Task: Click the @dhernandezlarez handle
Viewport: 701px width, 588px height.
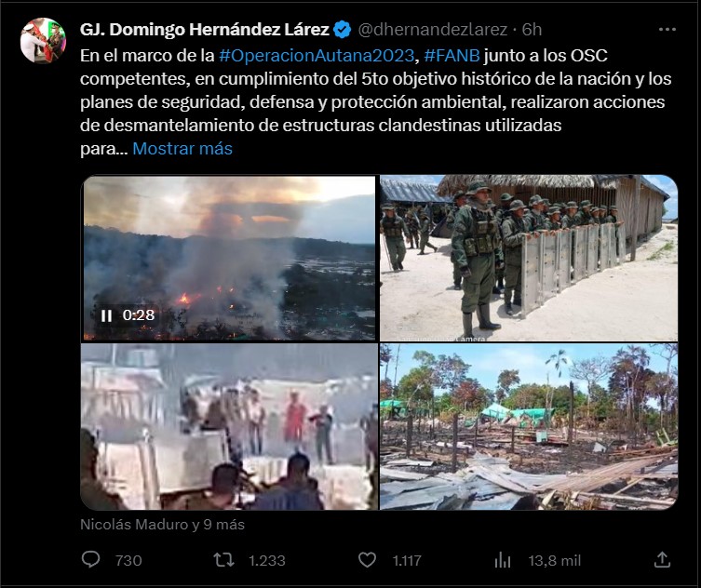Action: pyautogui.click(x=432, y=30)
